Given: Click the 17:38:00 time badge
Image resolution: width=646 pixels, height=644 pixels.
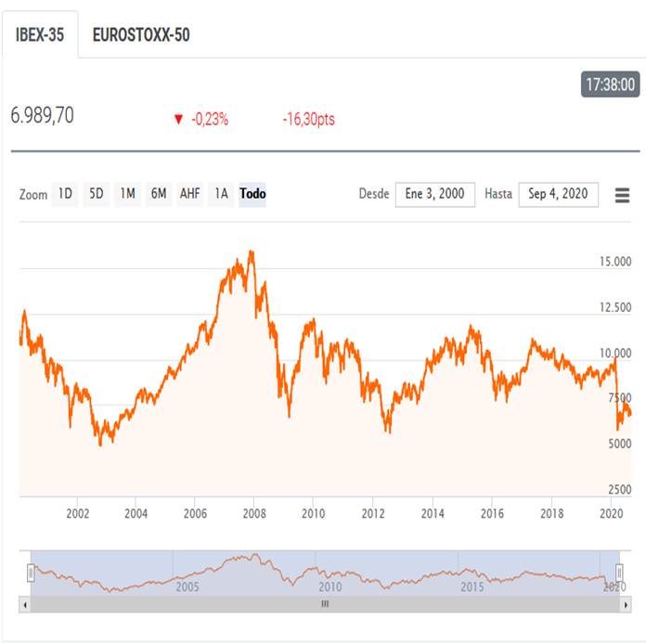Looking at the screenshot, I should pyautogui.click(x=610, y=84).
